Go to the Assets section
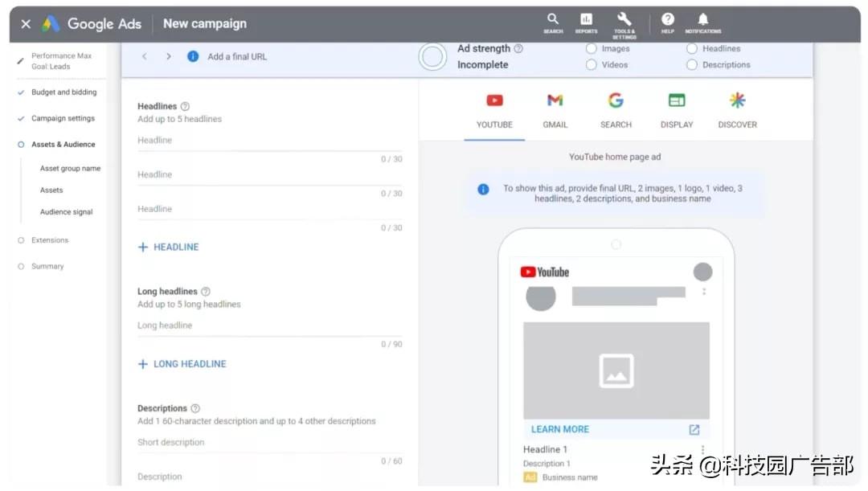 coord(51,190)
